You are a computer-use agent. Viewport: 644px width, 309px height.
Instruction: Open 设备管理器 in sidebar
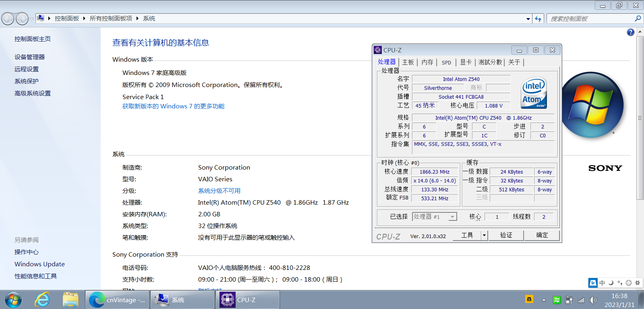(29, 57)
